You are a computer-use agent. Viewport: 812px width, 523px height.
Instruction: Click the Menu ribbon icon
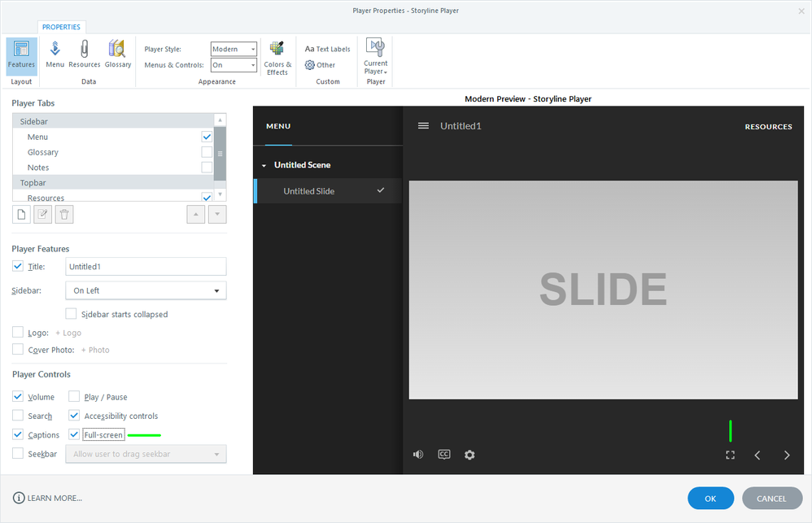coord(55,54)
